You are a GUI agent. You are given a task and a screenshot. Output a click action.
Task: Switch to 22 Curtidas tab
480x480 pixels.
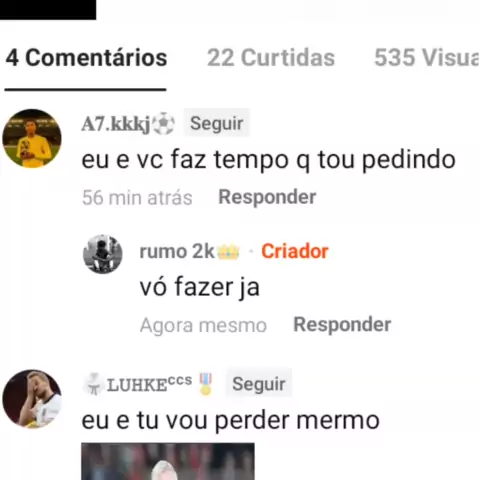pos(271,58)
